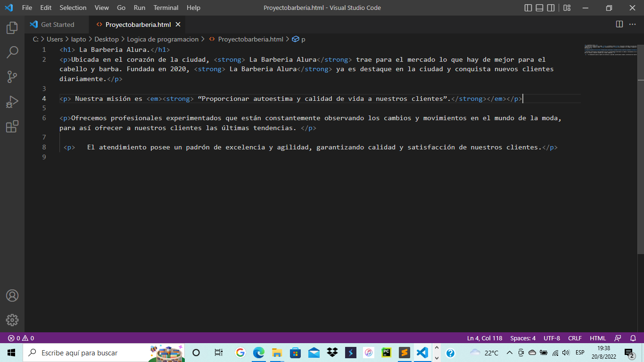Click the Desktop breadcrumb segment
The height and width of the screenshot is (362, 644).
pos(107,39)
